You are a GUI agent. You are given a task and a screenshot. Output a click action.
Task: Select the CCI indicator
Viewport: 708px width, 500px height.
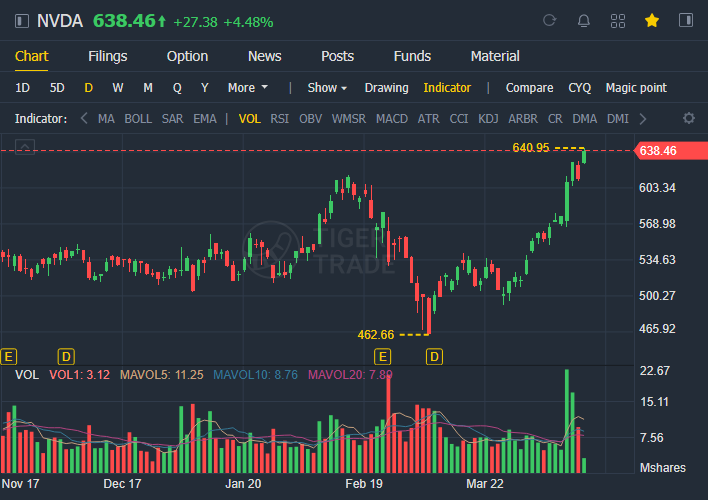pyautogui.click(x=459, y=119)
